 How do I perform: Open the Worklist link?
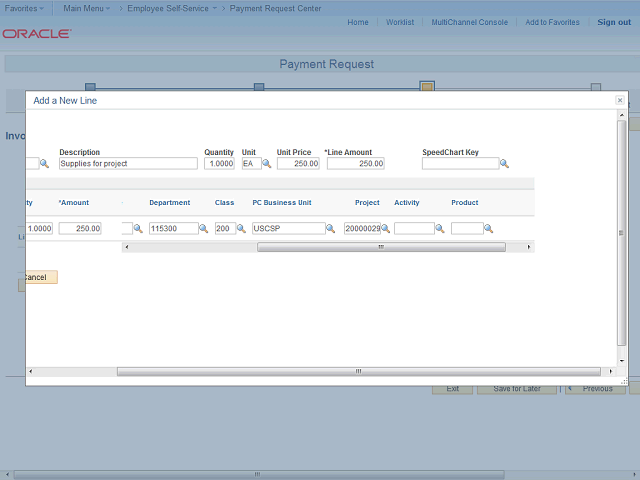(x=400, y=22)
